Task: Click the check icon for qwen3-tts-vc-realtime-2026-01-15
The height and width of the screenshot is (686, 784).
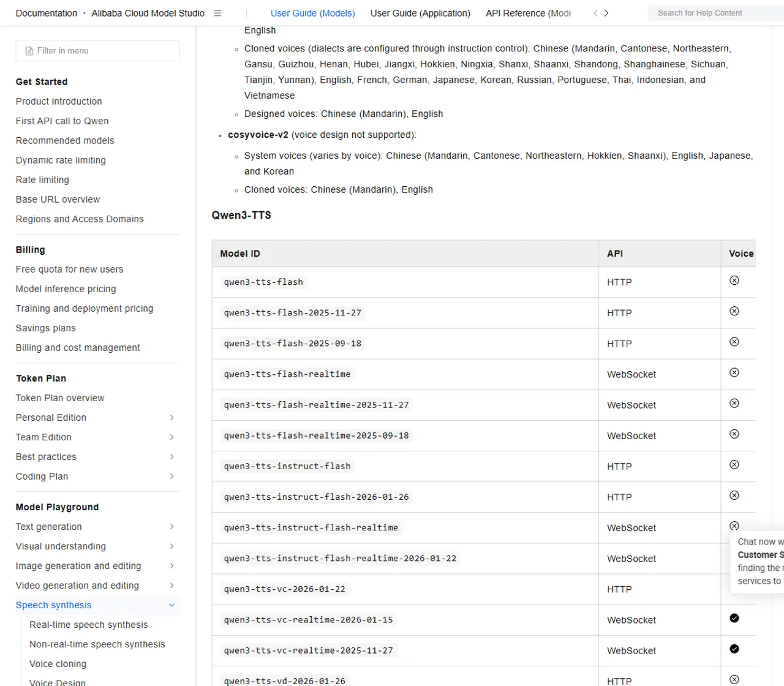Action: click(x=734, y=618)
